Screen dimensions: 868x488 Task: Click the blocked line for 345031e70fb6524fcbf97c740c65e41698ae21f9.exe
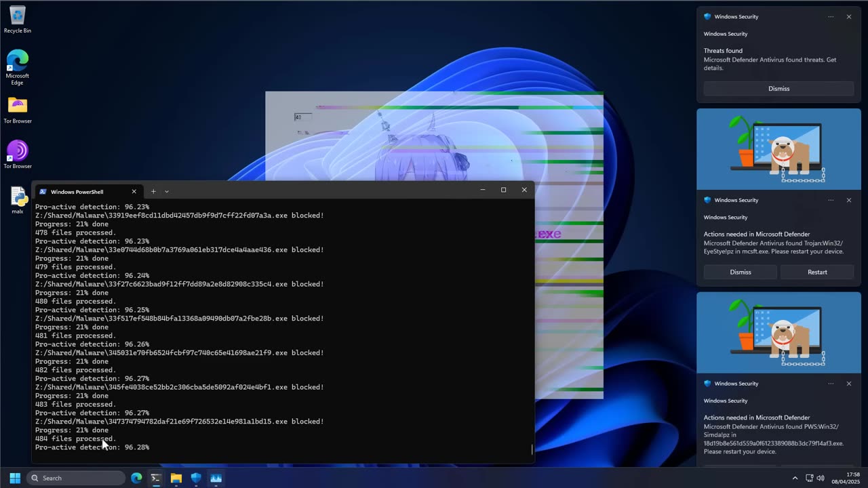179,352
